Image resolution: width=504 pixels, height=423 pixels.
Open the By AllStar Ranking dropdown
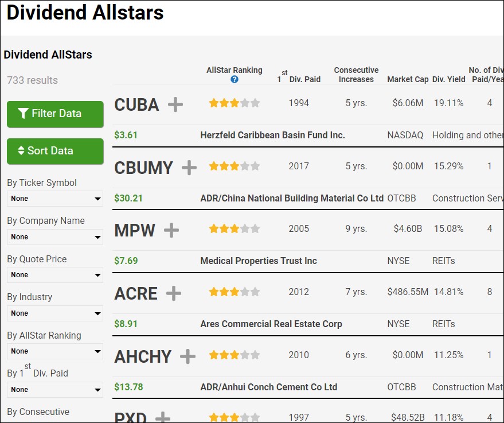click(x=55, y=351)
